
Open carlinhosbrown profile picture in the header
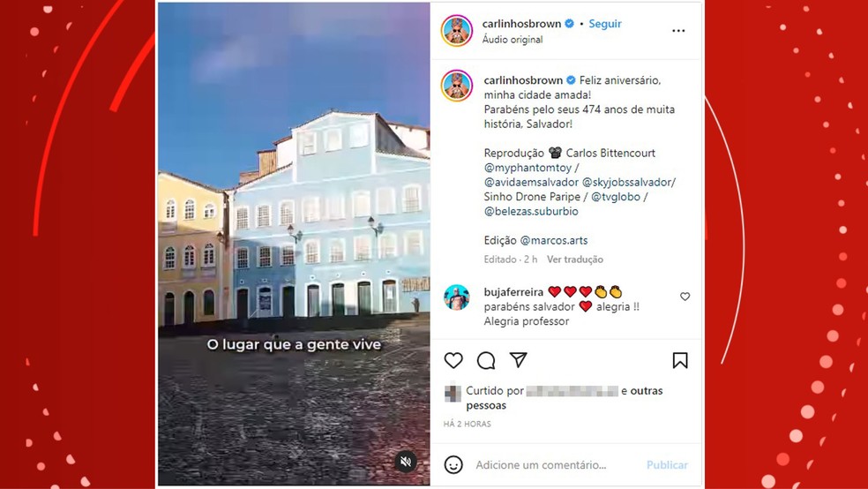pos(457,31)
